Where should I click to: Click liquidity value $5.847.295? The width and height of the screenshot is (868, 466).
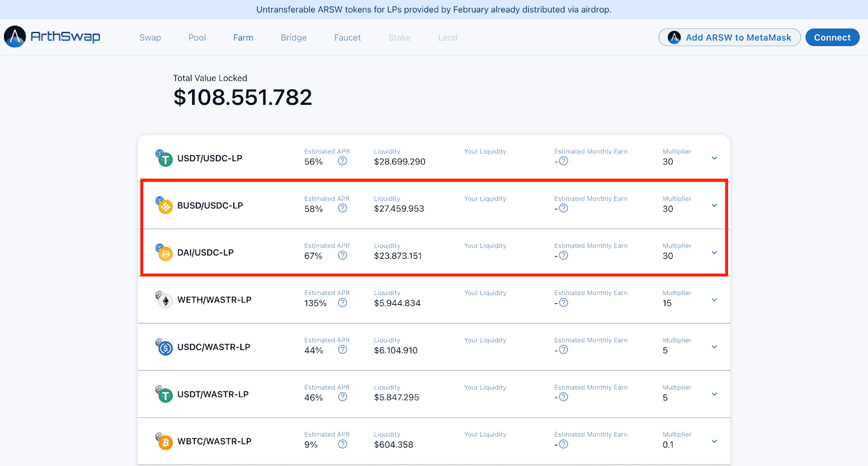pyautogui.click(x=397, y=398)
